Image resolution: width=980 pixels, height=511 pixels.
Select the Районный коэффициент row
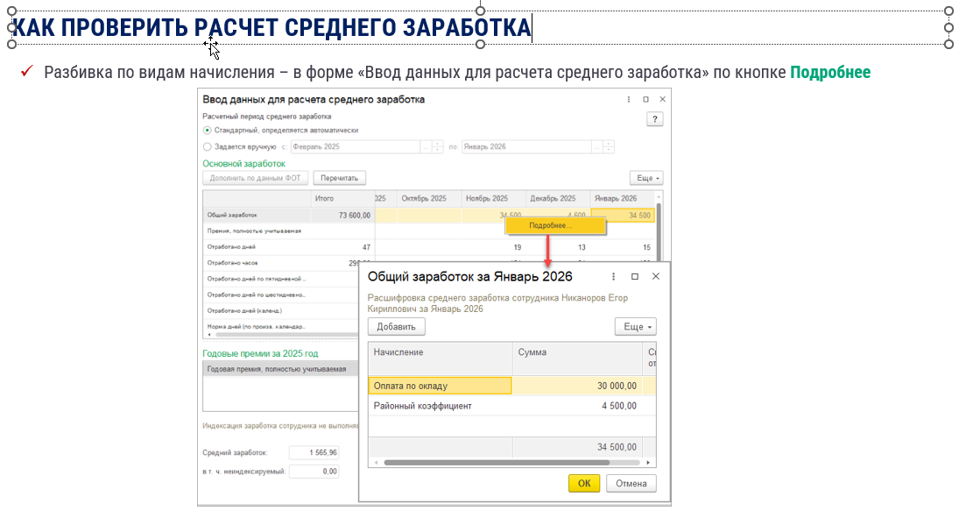[x=441, y=406]
